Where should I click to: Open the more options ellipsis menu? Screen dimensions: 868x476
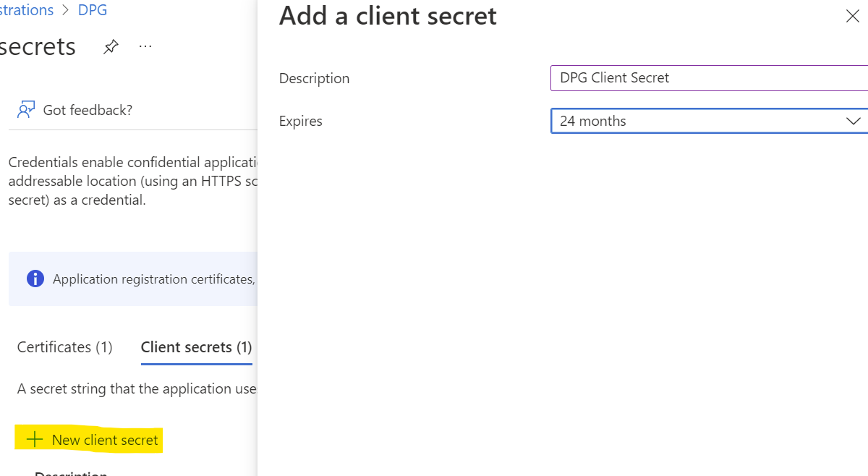click(145, 47)
